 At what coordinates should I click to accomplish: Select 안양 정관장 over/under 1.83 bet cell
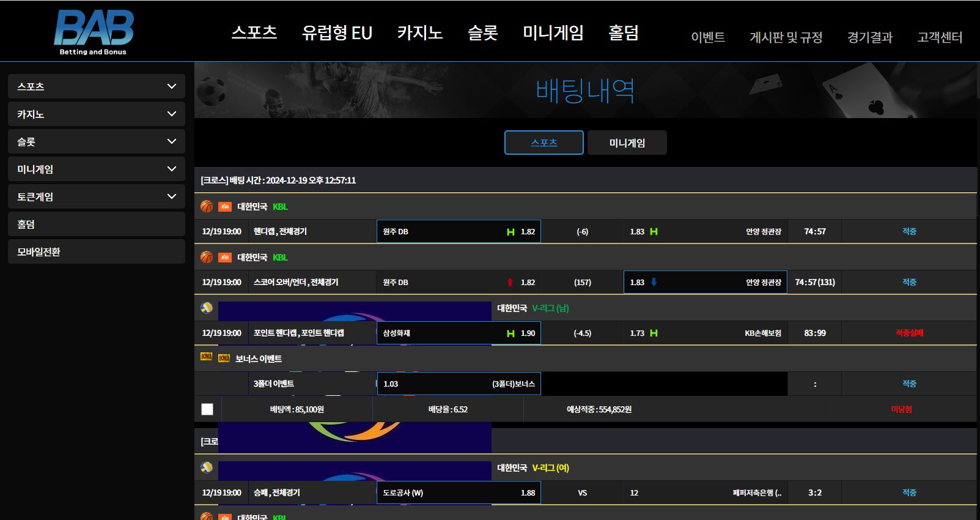click(x=706, y=282)
